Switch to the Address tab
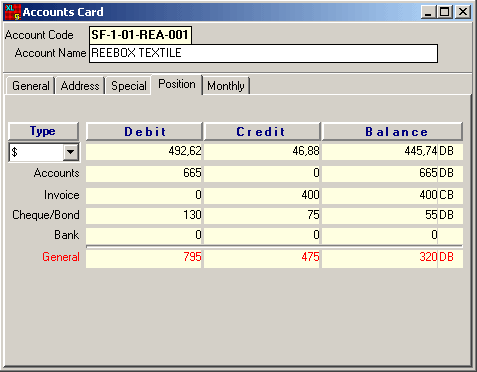This screenshot has height=372, width=477. (x=80, y=86)
